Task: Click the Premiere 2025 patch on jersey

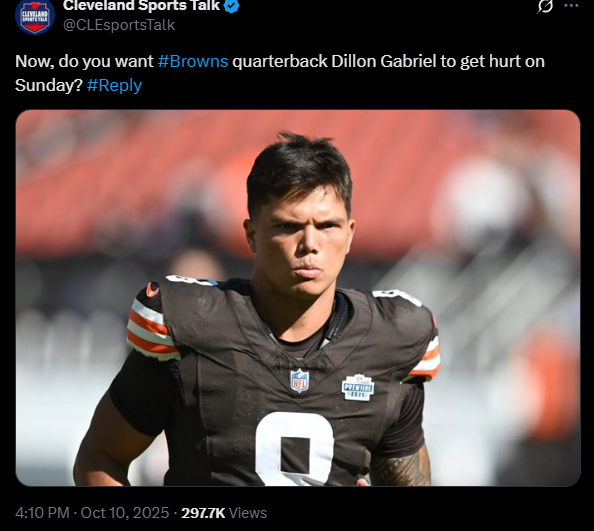Action: (x=358, y=387)
